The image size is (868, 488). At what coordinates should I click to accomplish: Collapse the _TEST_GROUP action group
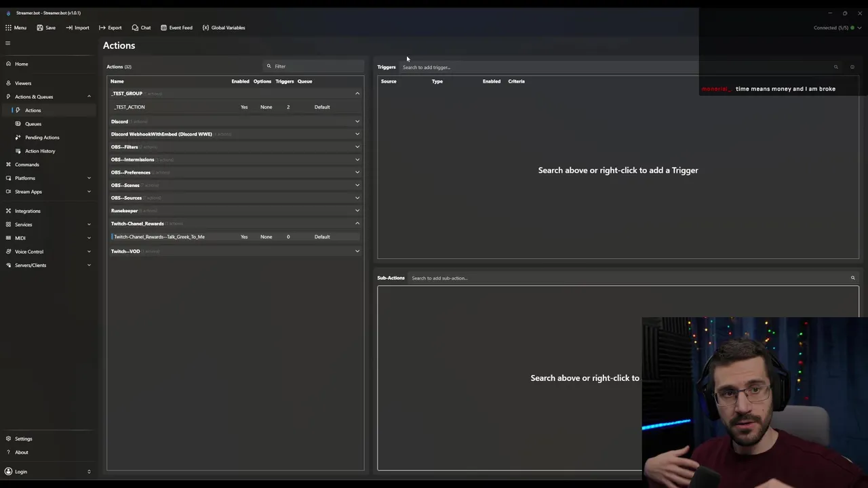(x=357, y=94)
